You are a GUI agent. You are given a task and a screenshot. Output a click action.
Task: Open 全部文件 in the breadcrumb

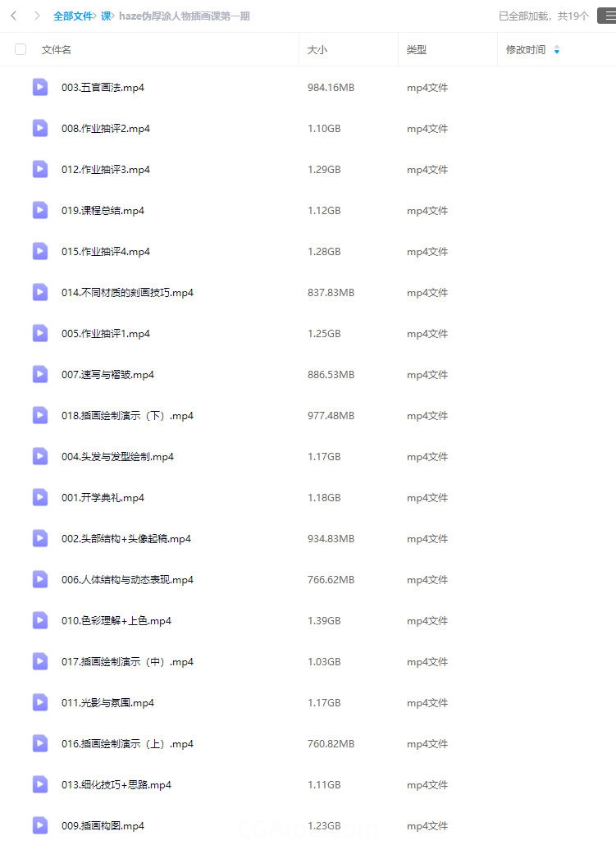point(73,16)
